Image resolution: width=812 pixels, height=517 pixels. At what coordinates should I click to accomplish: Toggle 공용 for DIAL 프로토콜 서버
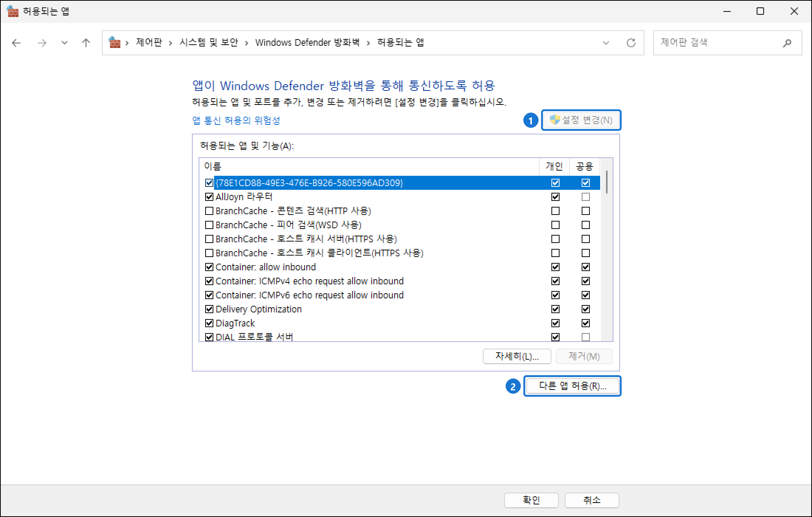click(x=586, y=337)
